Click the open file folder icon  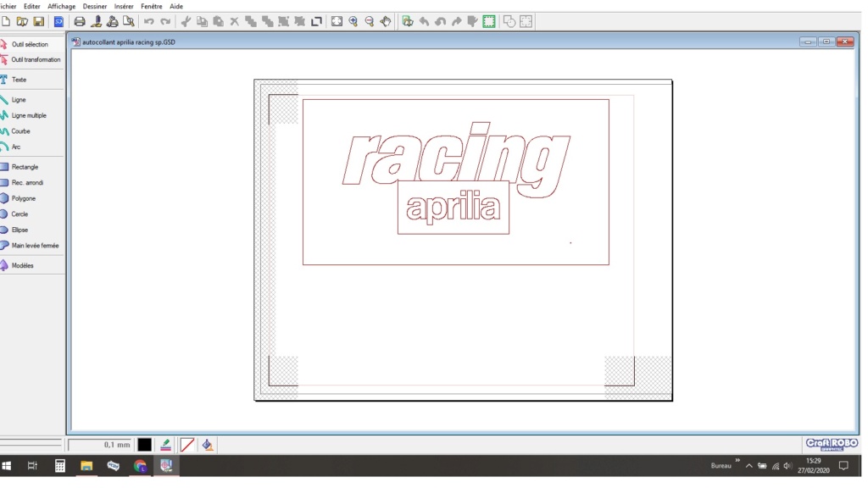tap(22, 21)
